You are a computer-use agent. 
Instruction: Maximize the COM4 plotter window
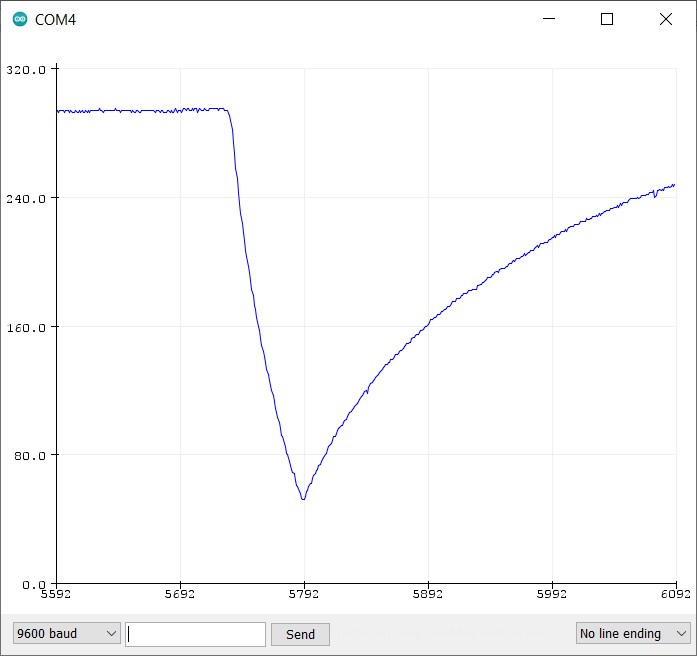[606, 19]
